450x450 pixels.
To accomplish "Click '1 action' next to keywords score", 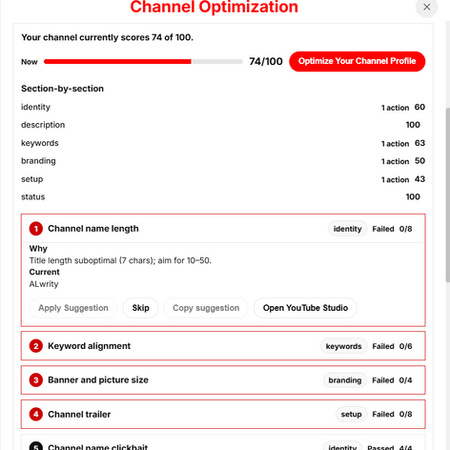I will click(395, 144).
